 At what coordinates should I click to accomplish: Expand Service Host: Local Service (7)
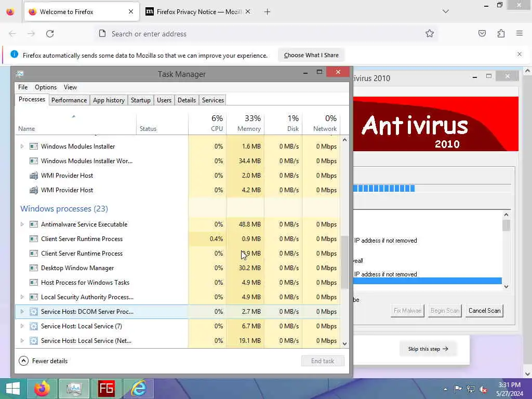(22, 326)
